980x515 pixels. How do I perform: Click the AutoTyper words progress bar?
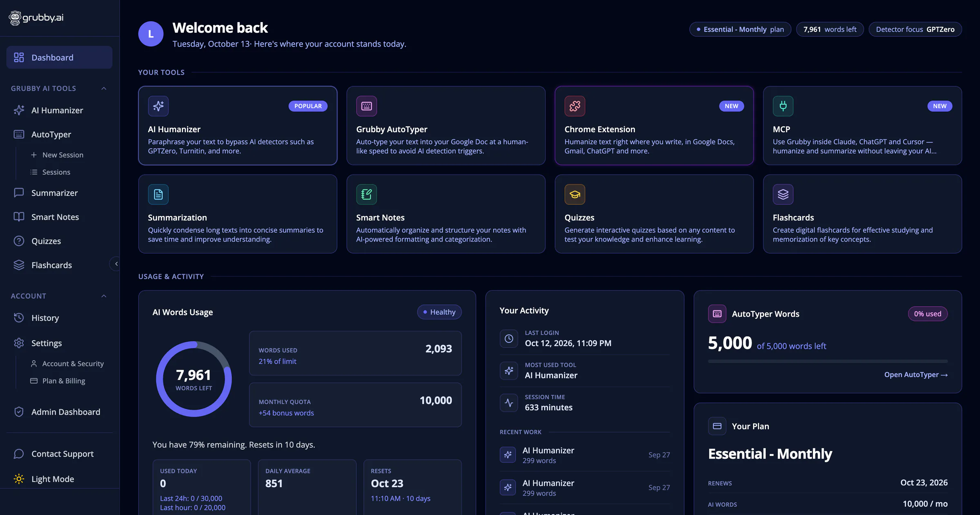tap(828, 361)
